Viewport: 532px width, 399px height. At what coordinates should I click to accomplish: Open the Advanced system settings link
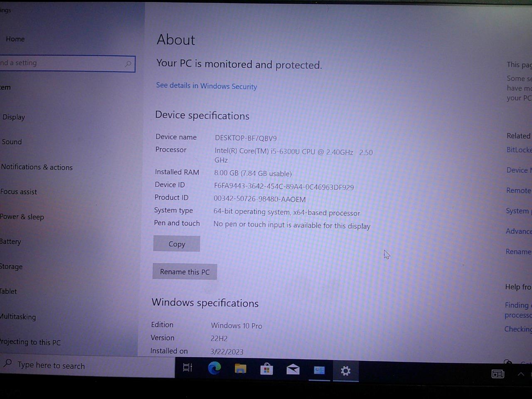[x=518, y=231]
